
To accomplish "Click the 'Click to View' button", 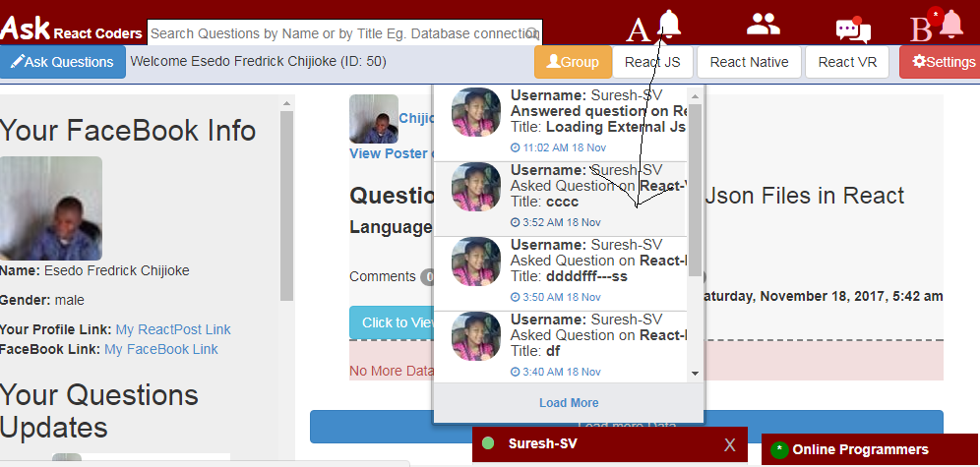I will (392, 322).
